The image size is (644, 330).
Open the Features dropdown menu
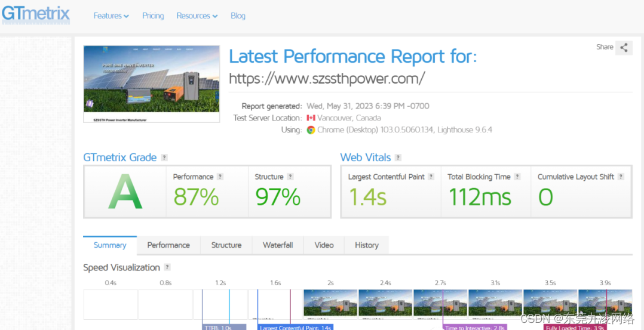[x=111, y=16]
